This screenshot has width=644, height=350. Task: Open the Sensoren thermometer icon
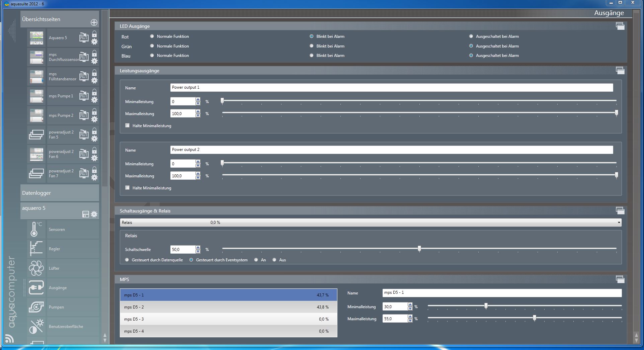coord(36,230)
